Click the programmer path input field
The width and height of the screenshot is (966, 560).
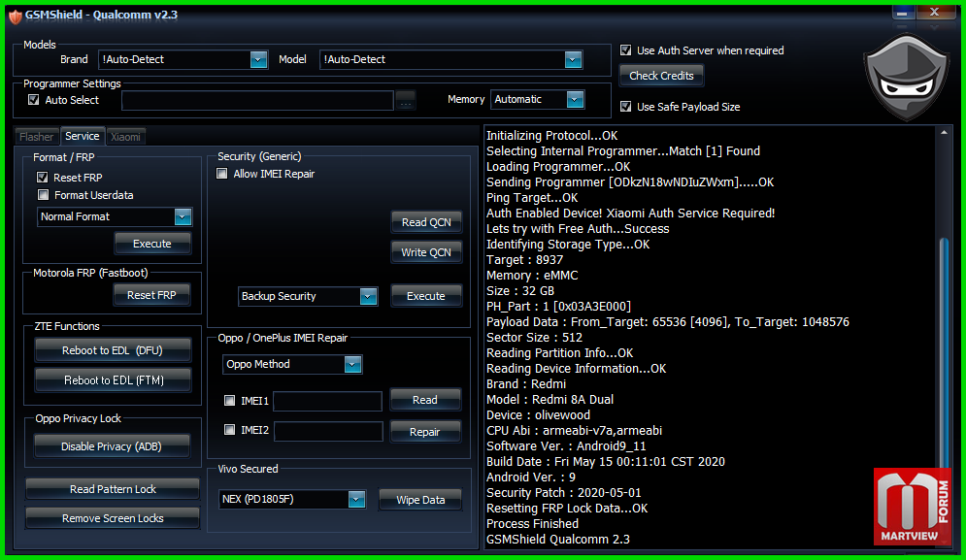click(257, 100)
